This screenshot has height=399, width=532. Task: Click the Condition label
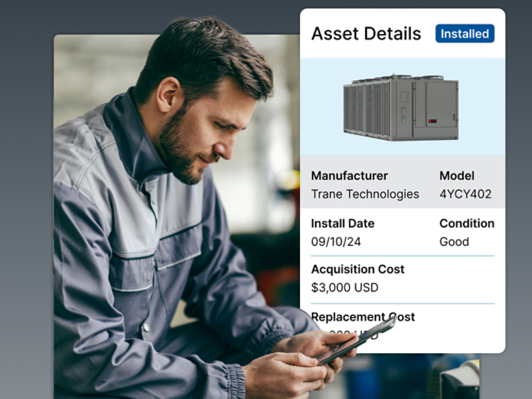467,223
